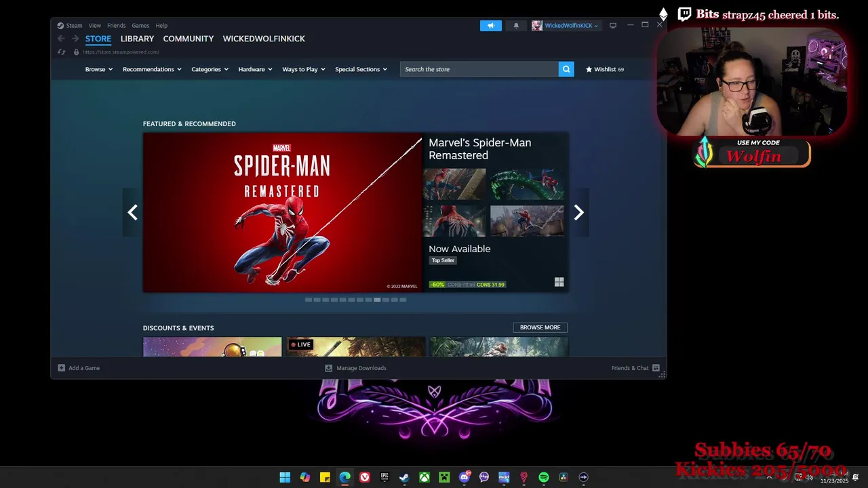
Task: Open the View menu
Action: (x=95, y=26)
